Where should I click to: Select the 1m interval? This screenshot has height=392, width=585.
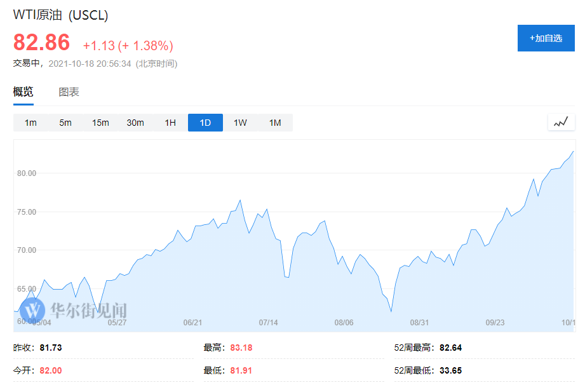(30, 123)
